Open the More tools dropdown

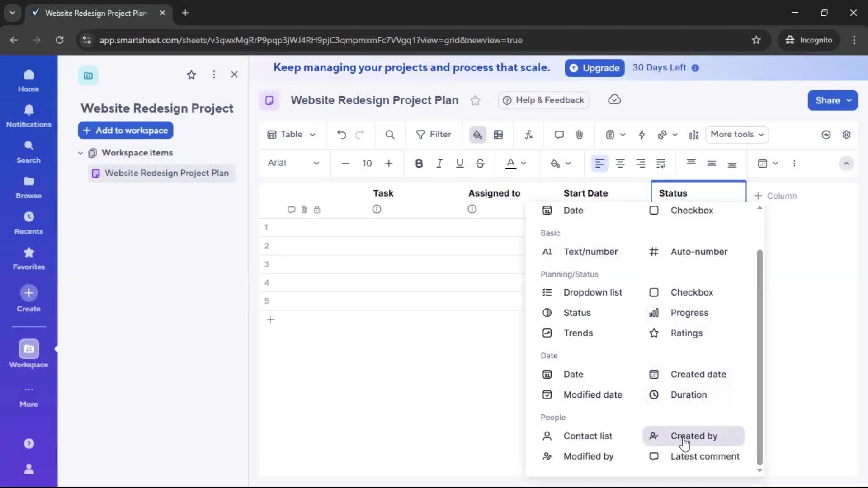pos(737,134)
